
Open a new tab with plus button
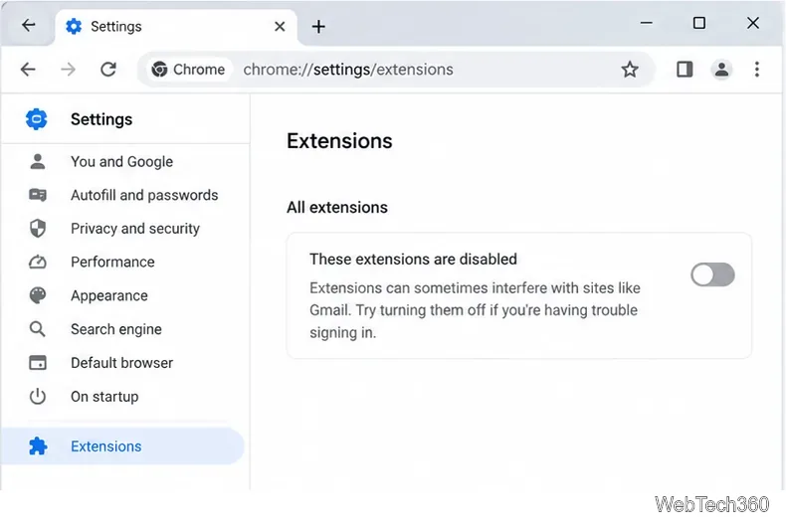tap(318, 27)
